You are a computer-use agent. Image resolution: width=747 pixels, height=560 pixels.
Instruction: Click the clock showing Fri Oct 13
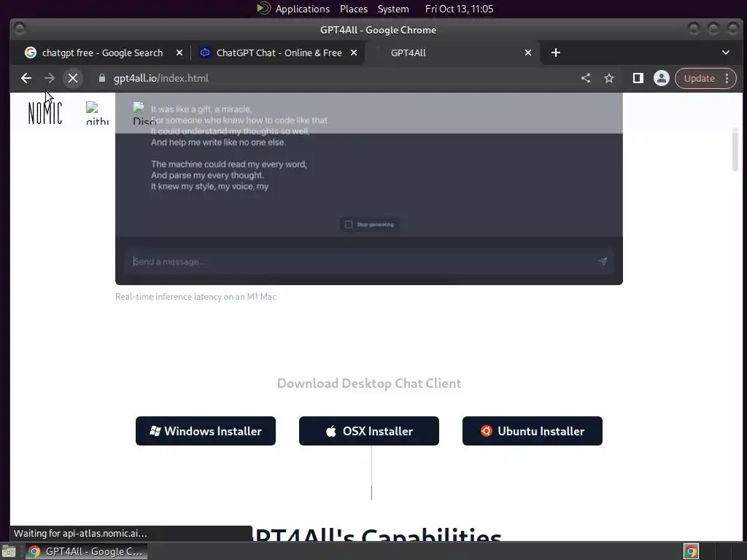click(x=460, y=9)
